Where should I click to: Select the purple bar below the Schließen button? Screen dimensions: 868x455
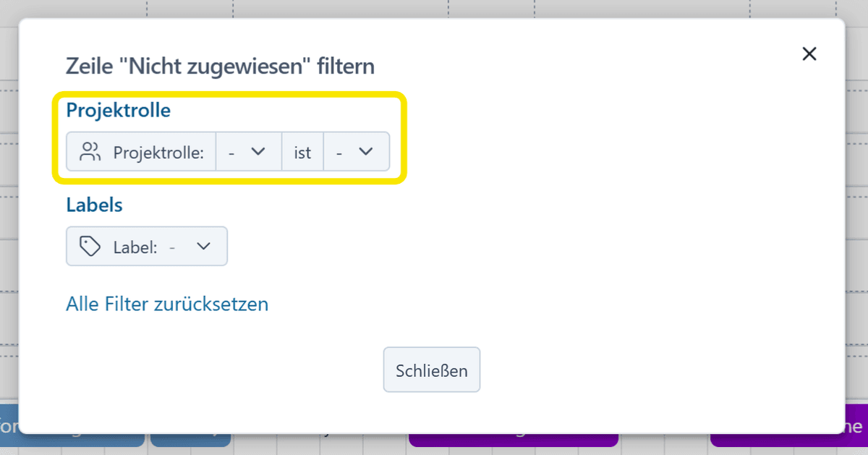514,440
